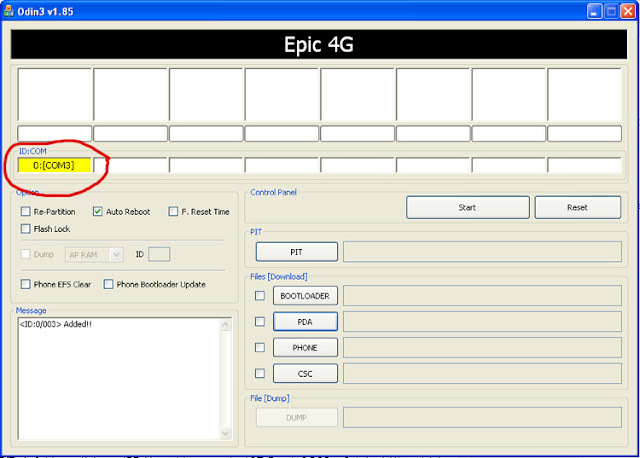Click the ID field next to Dump
Image resolution: width=640 pixels, height=458 pixels.
pyautogui.click(x=159, y=254)
